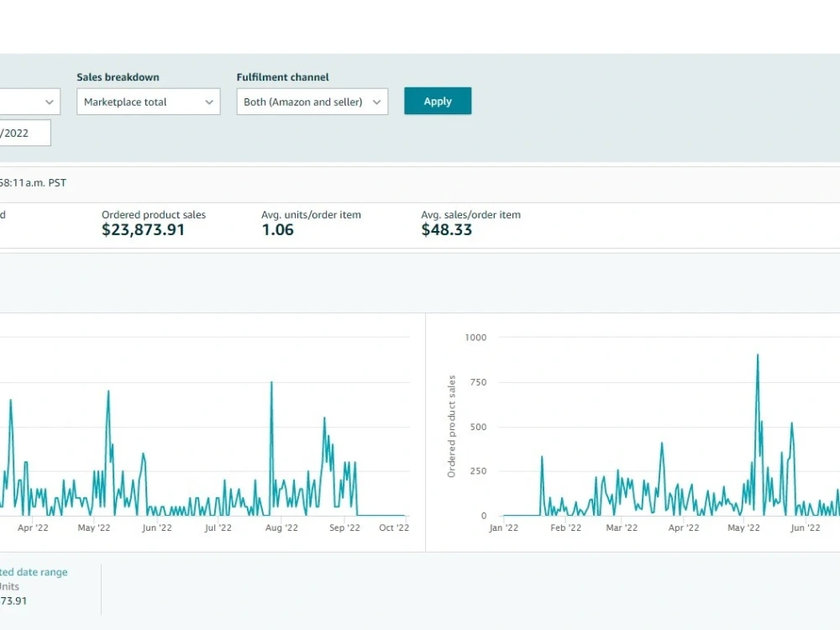Click the Ordered product sales value $23,873.91
The width and height of the screenshot is (840, 630).
pos(143,230)
